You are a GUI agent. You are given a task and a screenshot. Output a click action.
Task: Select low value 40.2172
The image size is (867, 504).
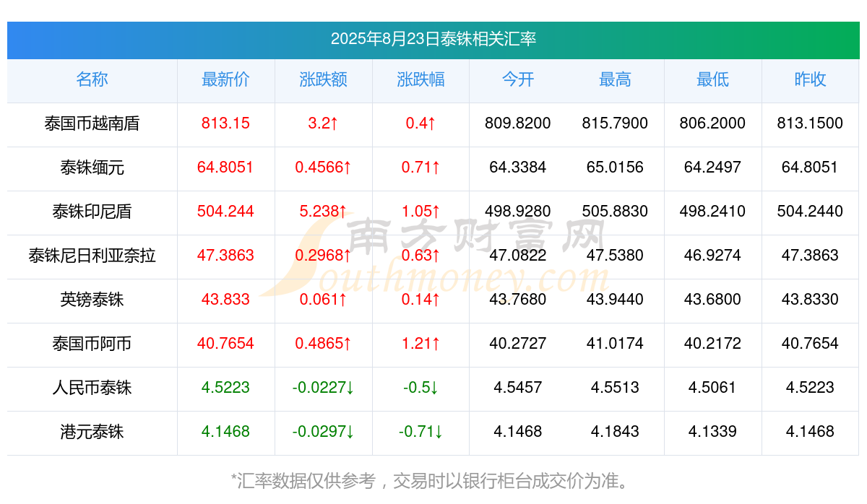pyautogui.click(x=712, y=344)
